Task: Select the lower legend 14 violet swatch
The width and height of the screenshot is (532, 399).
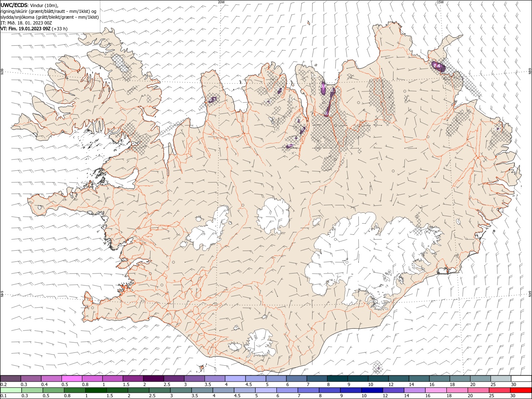Action: 414,390
